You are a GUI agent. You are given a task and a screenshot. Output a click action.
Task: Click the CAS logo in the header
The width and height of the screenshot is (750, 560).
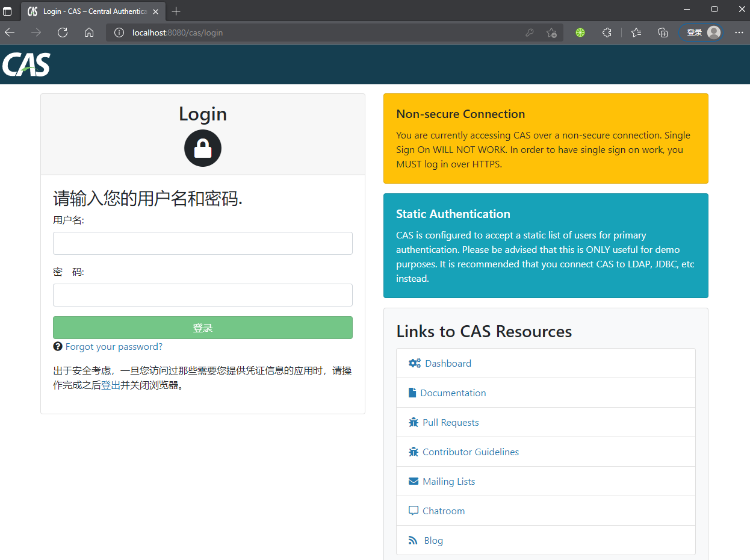[26, 64]
